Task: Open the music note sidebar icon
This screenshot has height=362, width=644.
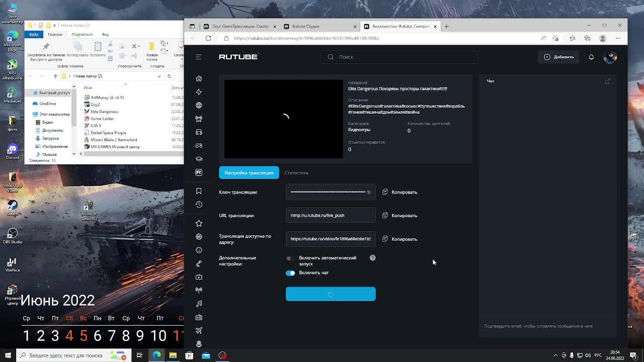Action: pos(199,304)
